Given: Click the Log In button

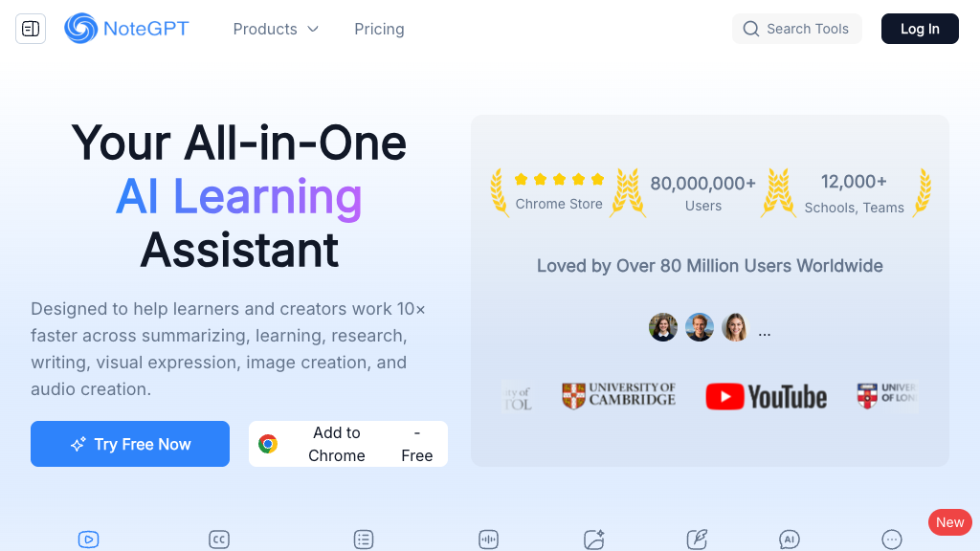Looking at the screenshot, I should click(x=920, y=29).
